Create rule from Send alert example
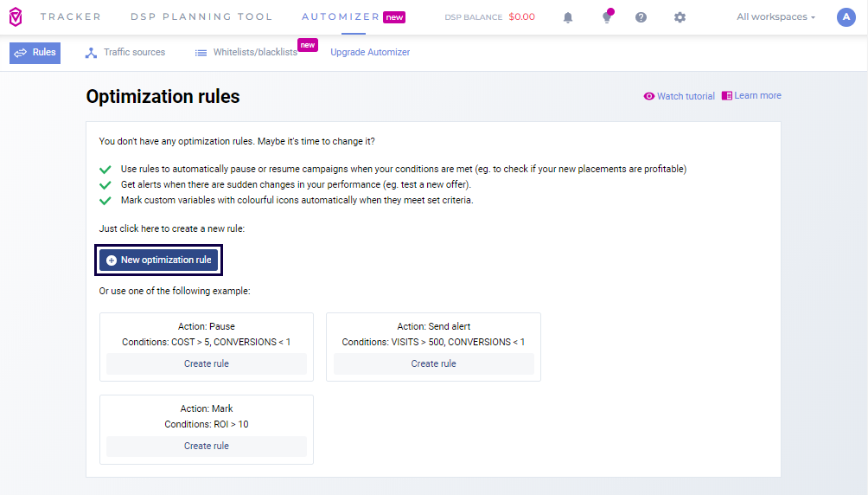This screenshot has width=868, height=495. [433, 364]
